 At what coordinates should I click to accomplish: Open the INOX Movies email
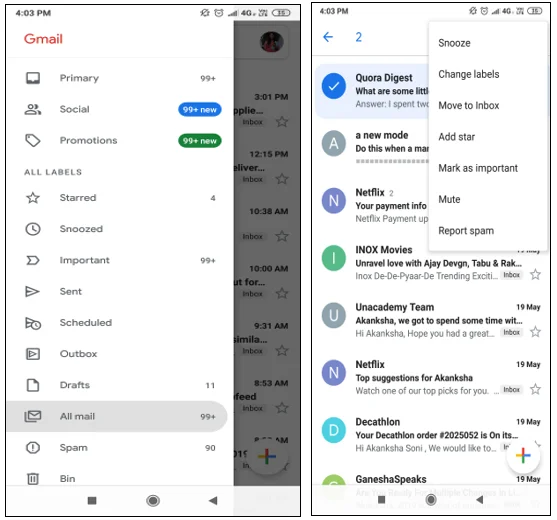pyautogui.click(x=431, y=263)
